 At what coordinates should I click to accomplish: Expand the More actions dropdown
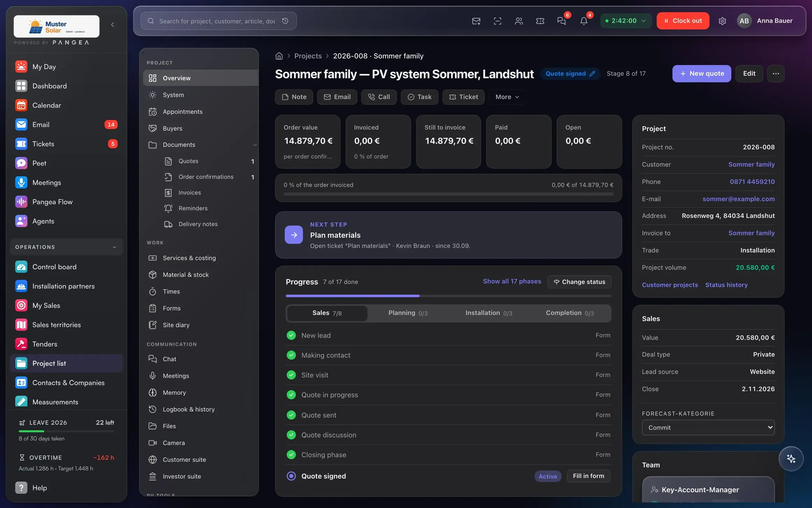[507, 97]
